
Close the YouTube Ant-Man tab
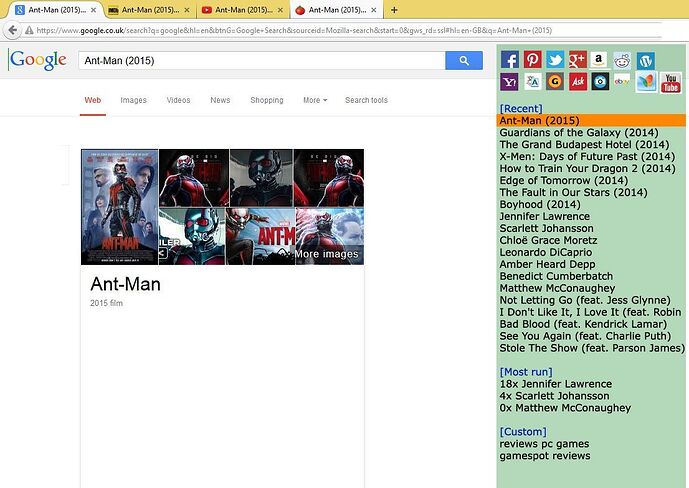280,10
